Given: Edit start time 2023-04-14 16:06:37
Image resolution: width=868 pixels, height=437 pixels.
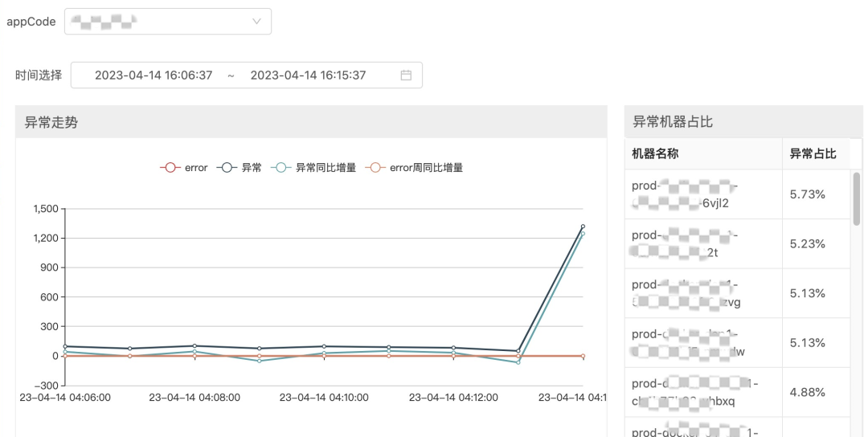Looking at the screenshot, I should [154, 76].
